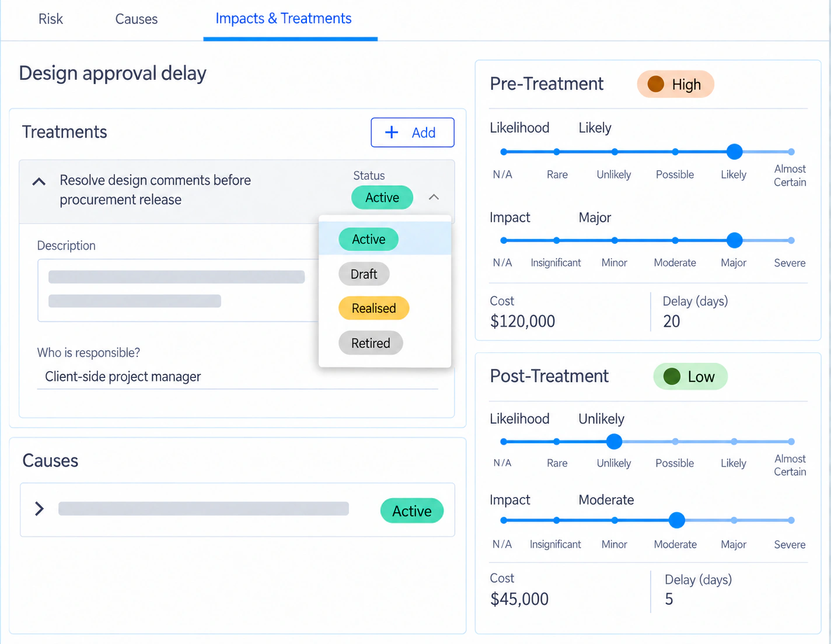Image resolution: width=831 pixels, height=644 pixels.
Task: Open the Active status dropdown pill
Action: point(382,198)
